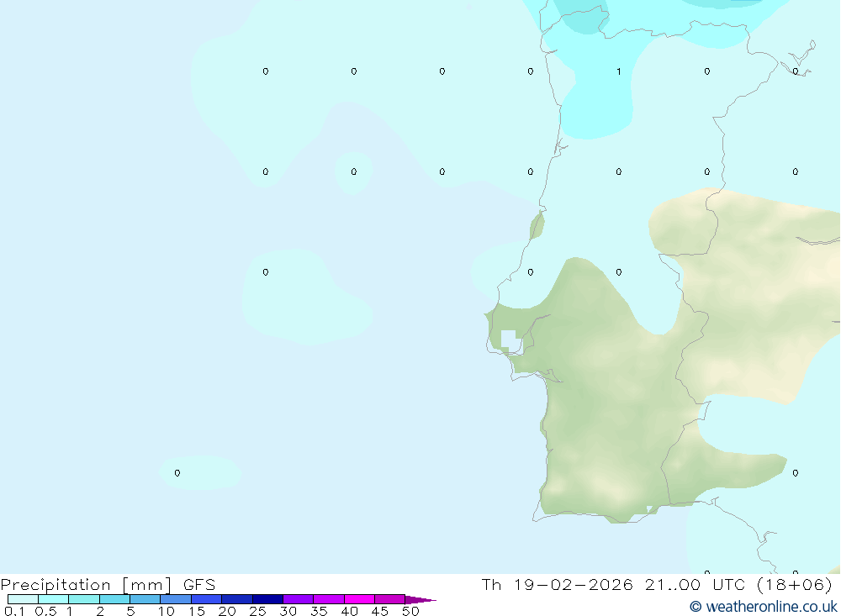Image resolution: width=841 pixels, height=616 pixels.
Task: Click the 30–35 mm violet legend swatch
Action: pos(299,599)
